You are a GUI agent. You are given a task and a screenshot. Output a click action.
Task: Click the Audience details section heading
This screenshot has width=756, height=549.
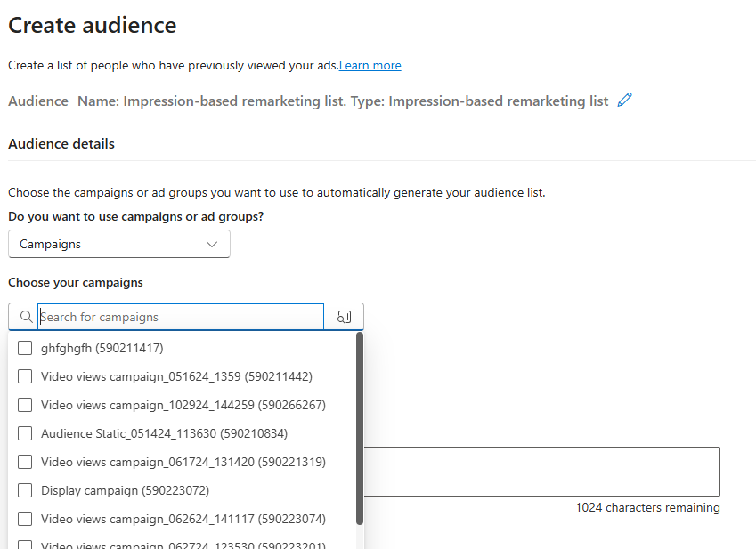[61, 143]
